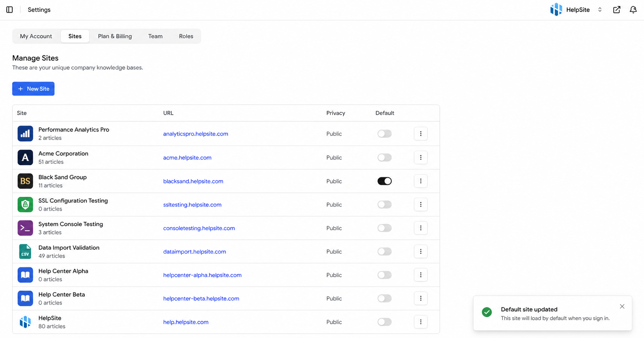The image size is (644, 338).
Task: Click the green success checkmark in toast
Action: coord(487,312)
